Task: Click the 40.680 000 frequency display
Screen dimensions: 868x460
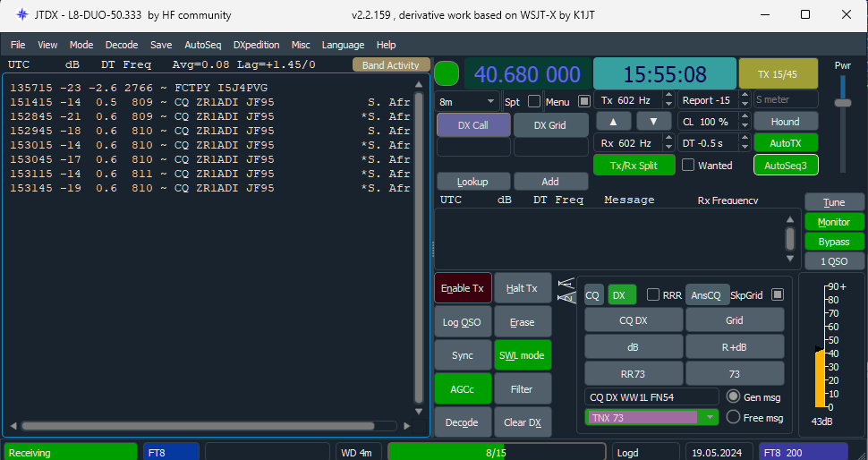Action: click(528, 73)
